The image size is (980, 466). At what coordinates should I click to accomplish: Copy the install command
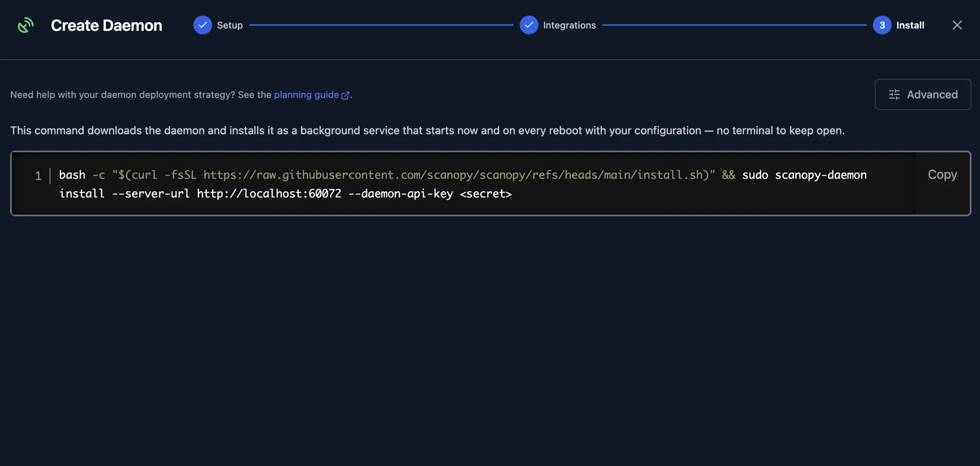(942, 175)
